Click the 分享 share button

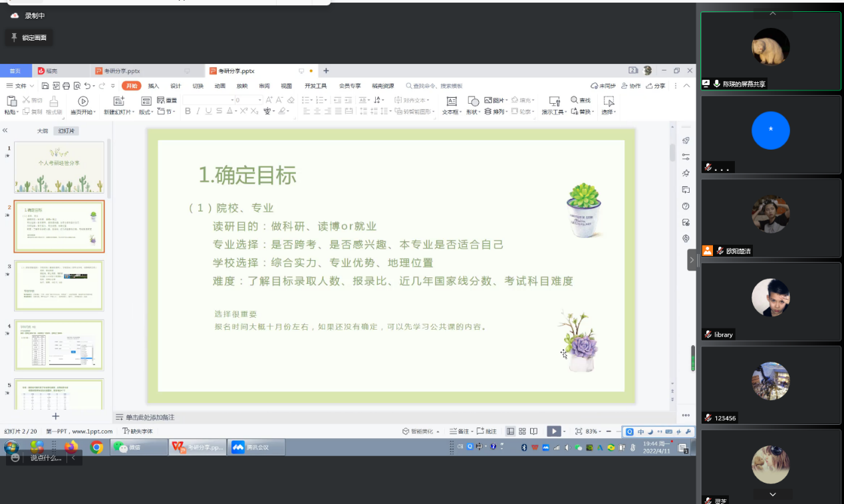point(654,86)
